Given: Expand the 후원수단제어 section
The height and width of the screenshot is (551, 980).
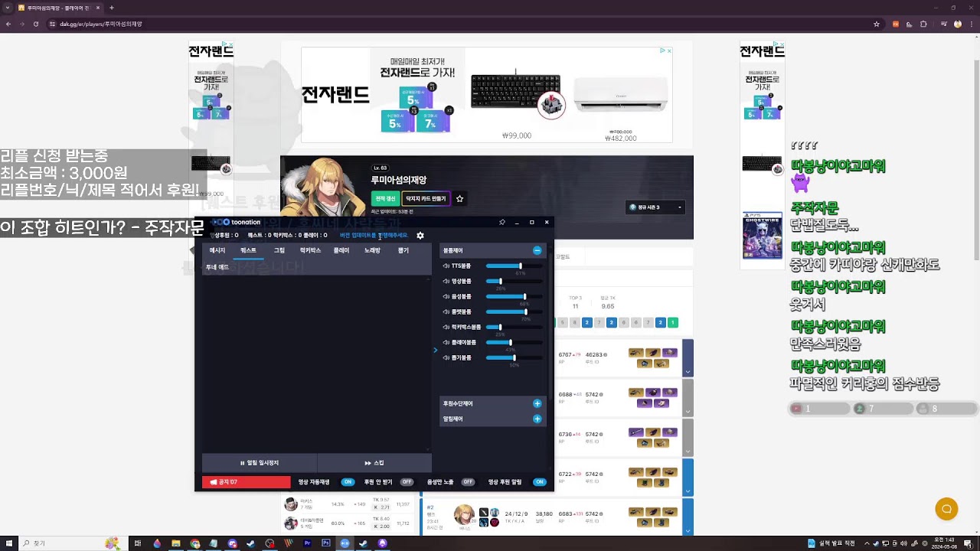Looking at the screenshot, I should [x=537, y=403].
